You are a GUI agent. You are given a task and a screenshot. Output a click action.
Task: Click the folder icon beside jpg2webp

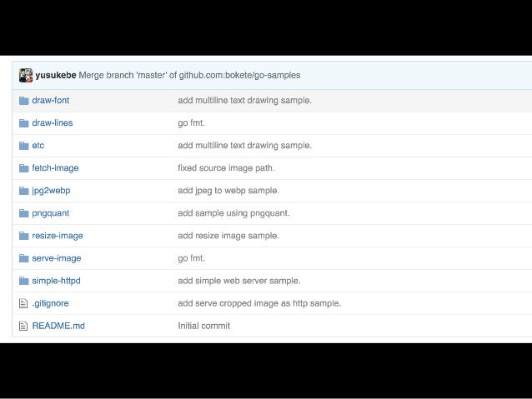point(23,191)
